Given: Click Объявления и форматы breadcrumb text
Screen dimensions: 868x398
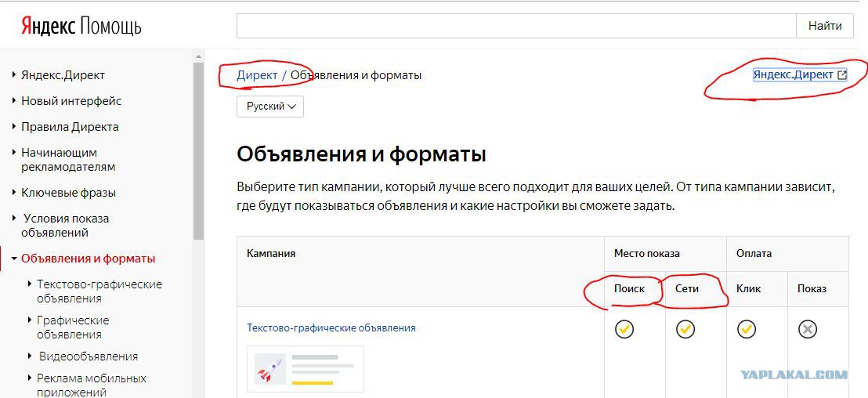Looking at the screenshot, I should (356, 75).
